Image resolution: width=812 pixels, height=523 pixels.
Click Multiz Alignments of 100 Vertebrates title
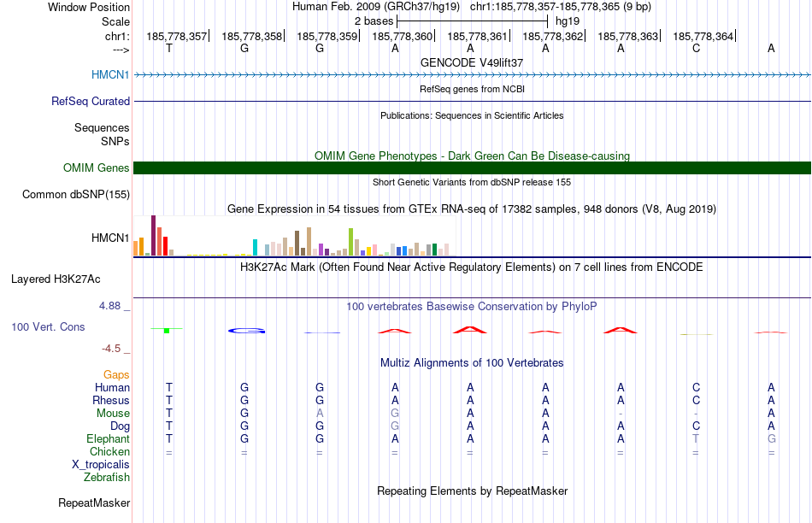click(472, 363)
